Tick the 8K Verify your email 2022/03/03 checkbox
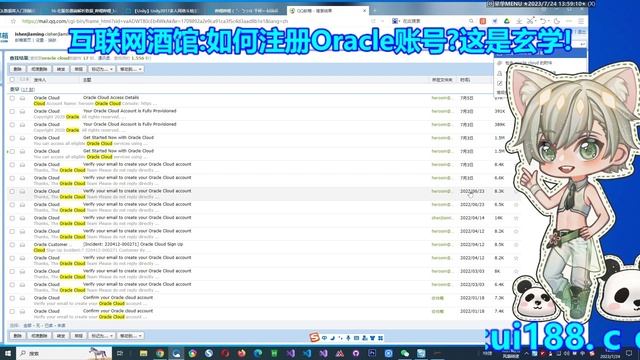Viewport: 640px width, 360px height. (12, 271)
